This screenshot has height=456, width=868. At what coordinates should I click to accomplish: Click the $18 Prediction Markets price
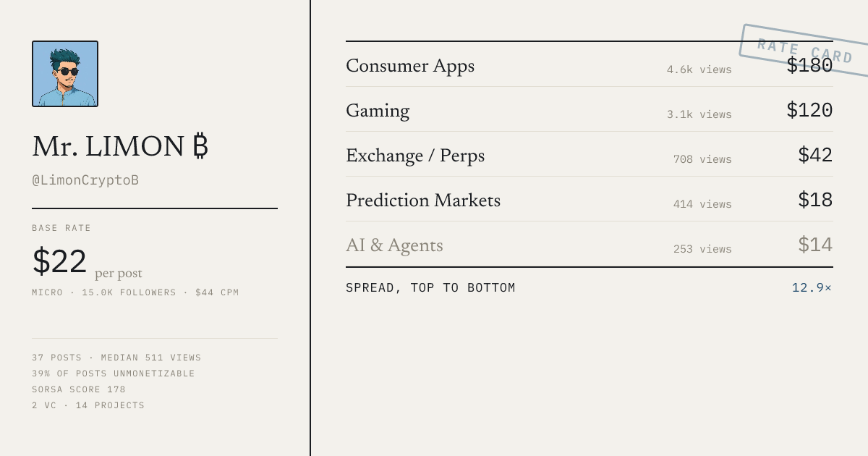(x=815, y=200)
